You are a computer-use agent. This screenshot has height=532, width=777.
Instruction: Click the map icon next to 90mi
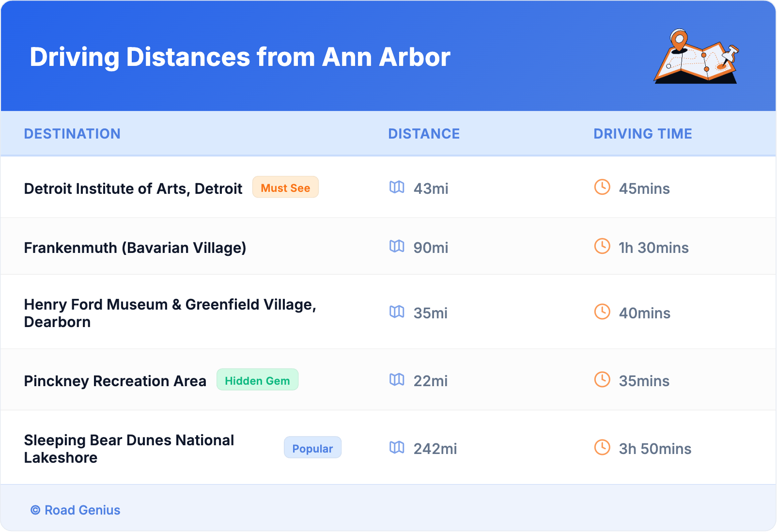click(x=397, y=247)
